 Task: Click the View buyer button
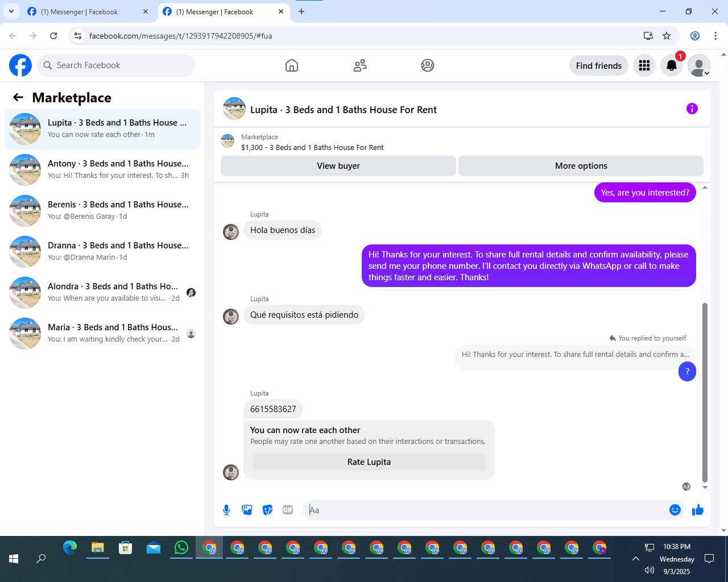pos(338,166)
